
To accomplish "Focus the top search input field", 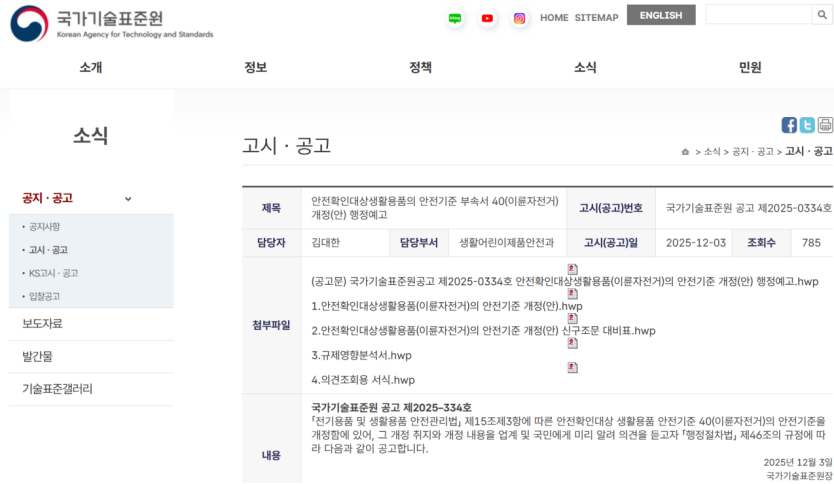I will pyautogui.click(x=758, y=15).
